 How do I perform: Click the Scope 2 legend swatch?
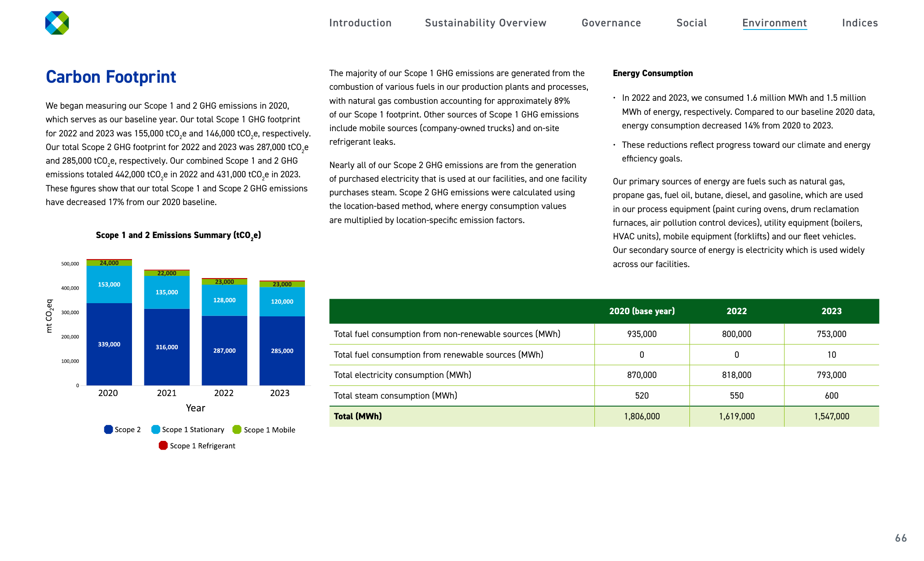(108, 429)
